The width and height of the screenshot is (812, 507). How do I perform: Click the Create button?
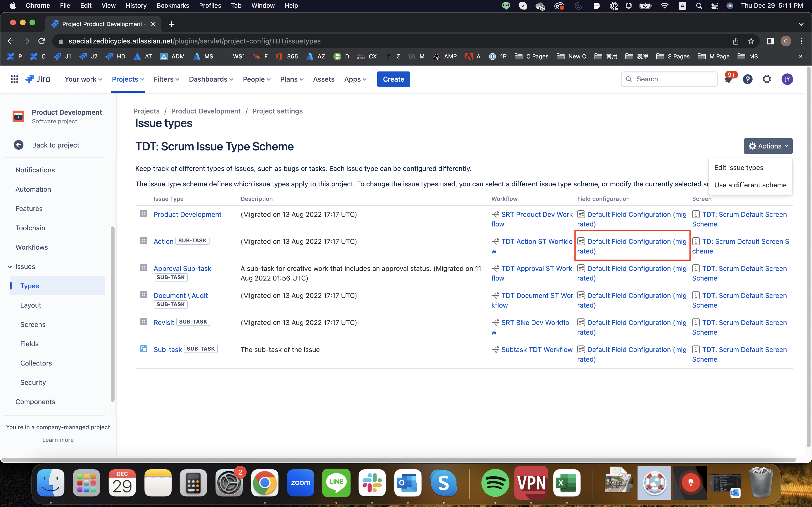393,79
